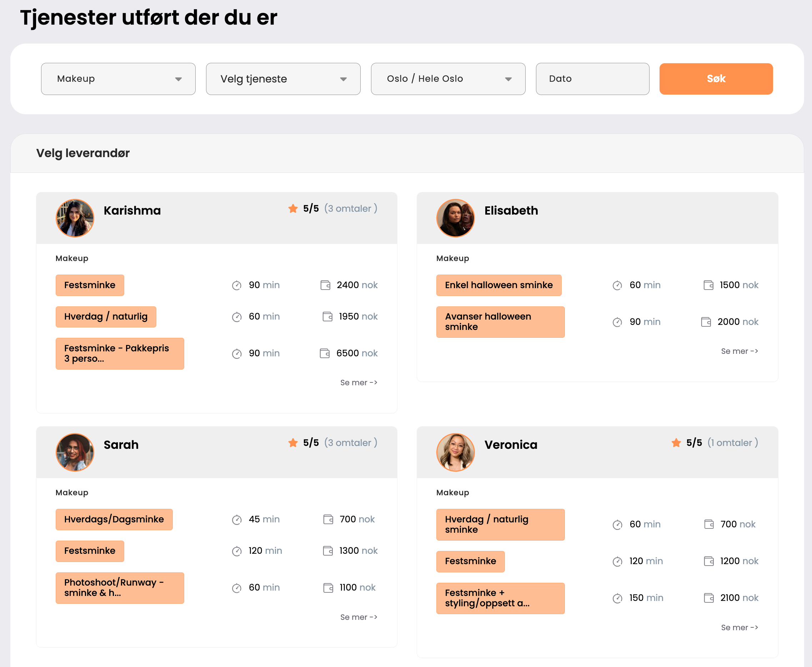Open Elisabeth's profile picture
Viewport: 812px width, 667px height.
tap(455, 218)
